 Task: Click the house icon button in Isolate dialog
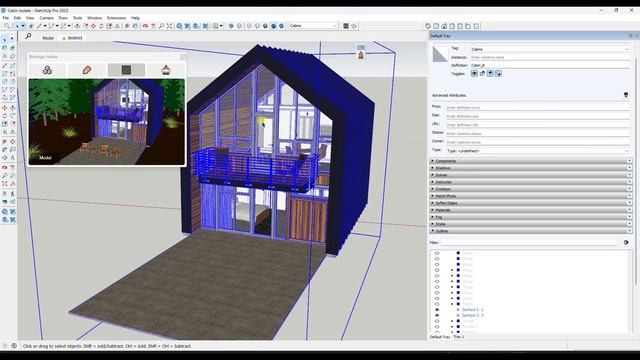166,70
